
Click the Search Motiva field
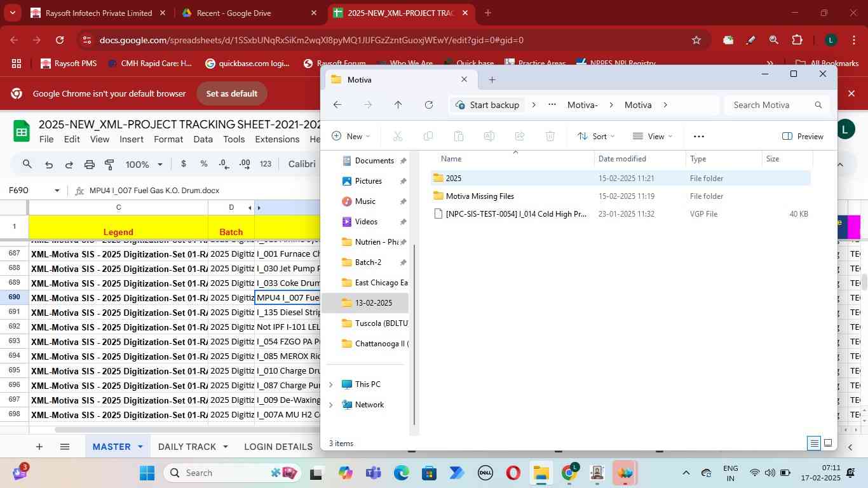(776, 105)
